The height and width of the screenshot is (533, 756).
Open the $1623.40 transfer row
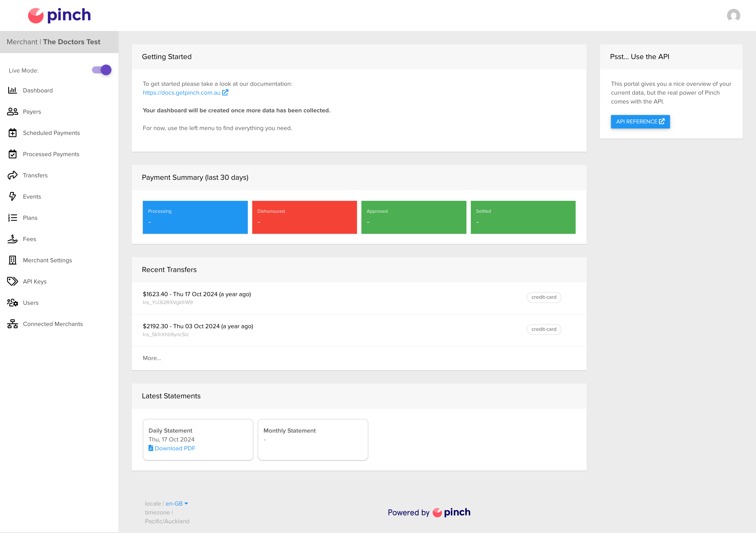point(359,298)
